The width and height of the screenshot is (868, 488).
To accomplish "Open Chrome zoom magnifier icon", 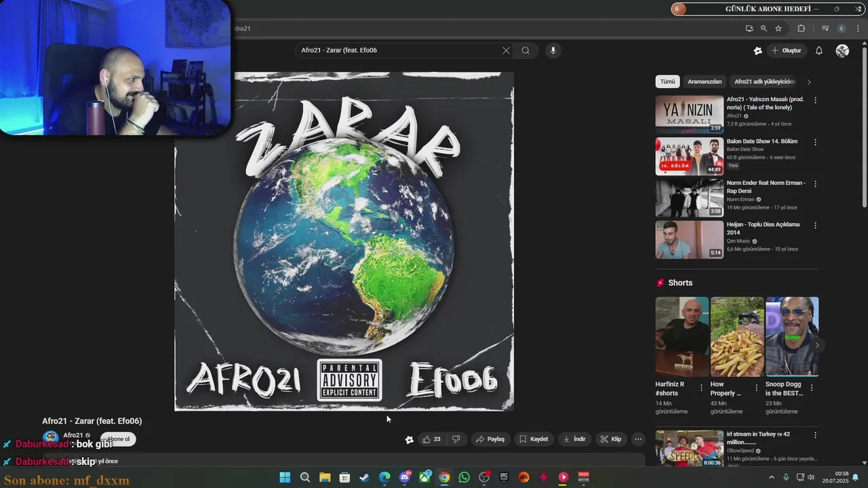I will tap(764, 28).
